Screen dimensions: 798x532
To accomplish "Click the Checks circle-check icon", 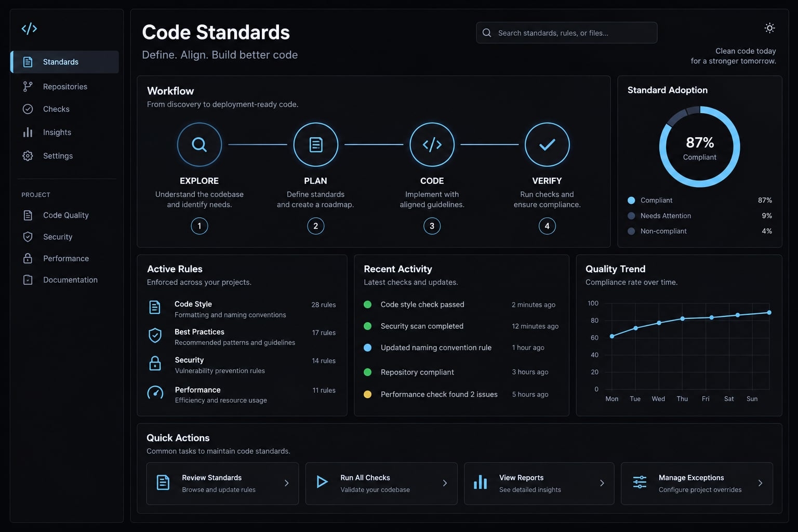I will coord(28,109).
